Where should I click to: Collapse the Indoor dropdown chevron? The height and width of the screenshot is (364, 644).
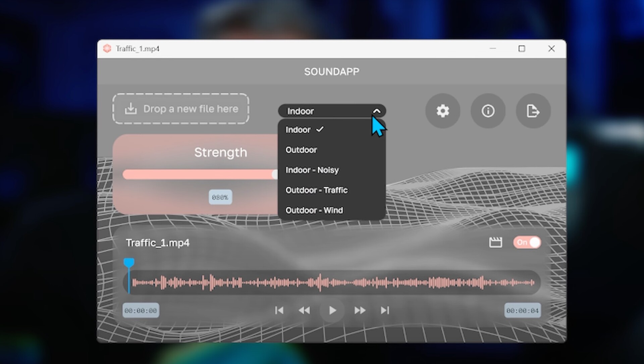pyautogui.click(x=377, y=111)
